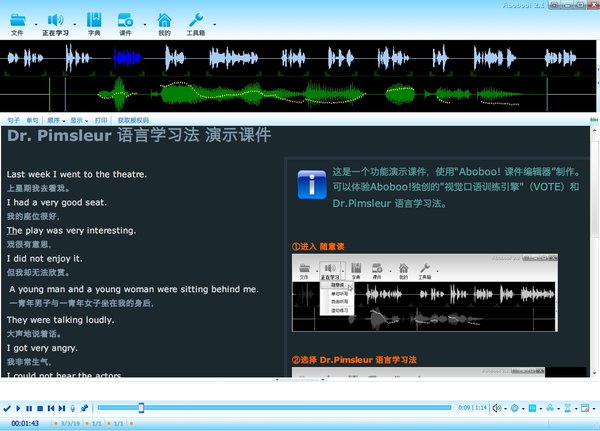This screenshot has width=600, height=431.
Task: Open the 显示 dropdown menu
Action: [x=79, y=120]
